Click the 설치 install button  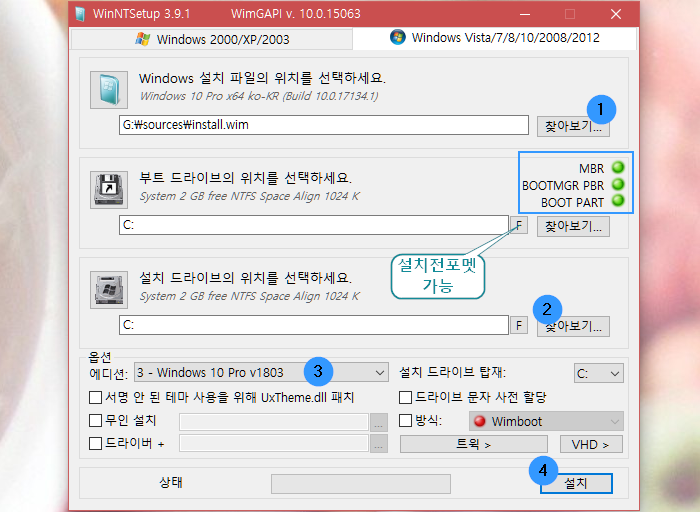tap(576, 483)
